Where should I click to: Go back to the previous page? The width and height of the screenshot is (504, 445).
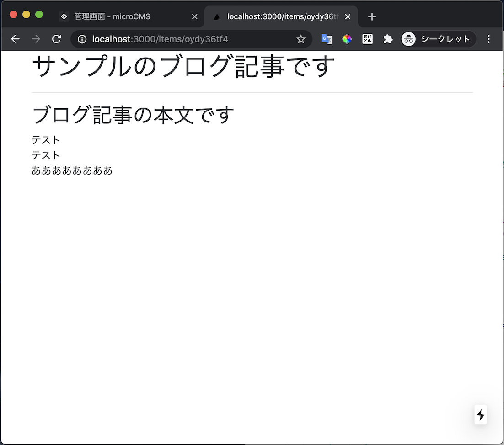(x=15, y=39)
